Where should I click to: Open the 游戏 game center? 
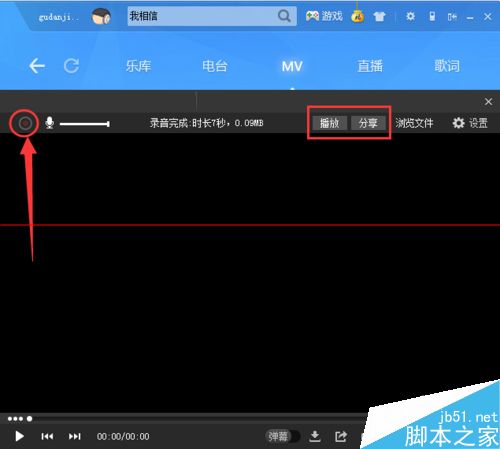click(x=324, y=16)
